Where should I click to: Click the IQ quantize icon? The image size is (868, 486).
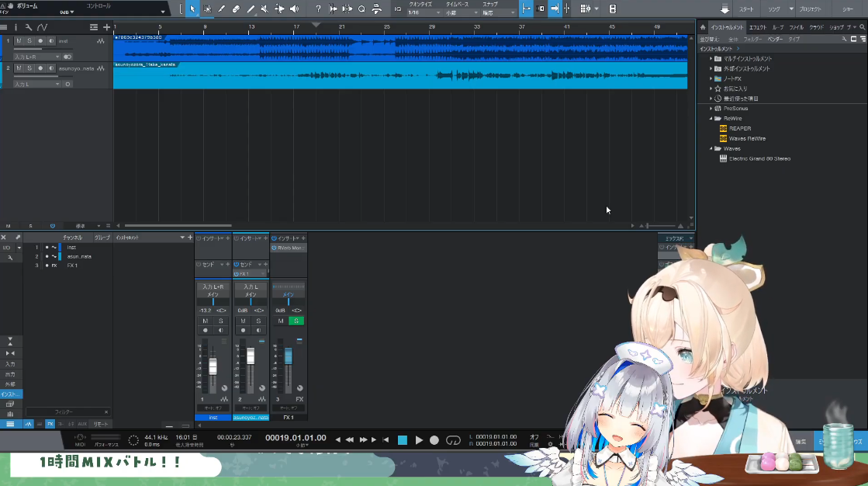[397, 9]
